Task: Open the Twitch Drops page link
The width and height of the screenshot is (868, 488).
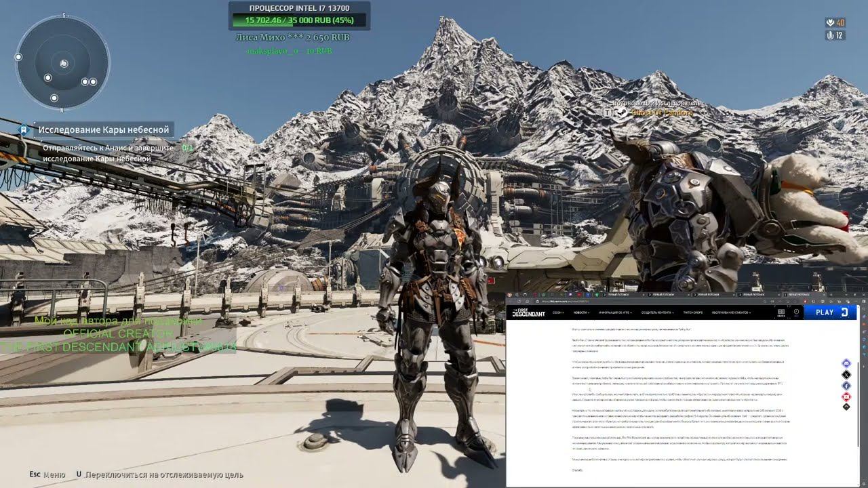Action: pyautogui.click(x=693, y=312)
